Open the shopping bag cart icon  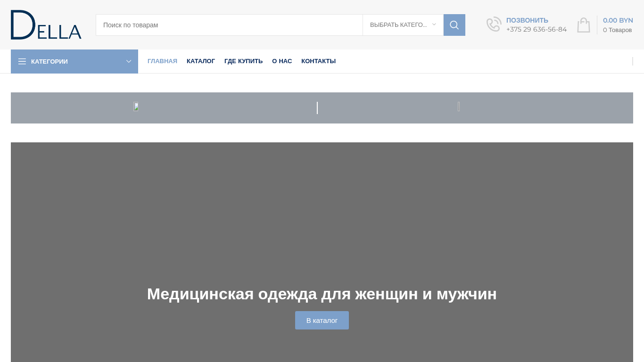click(584, 25)
